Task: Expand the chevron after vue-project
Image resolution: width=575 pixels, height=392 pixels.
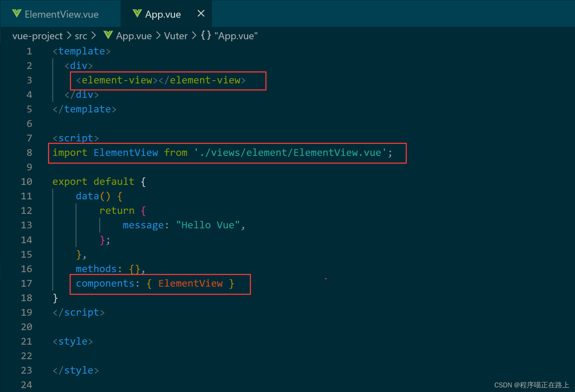Action: [69, 36]
